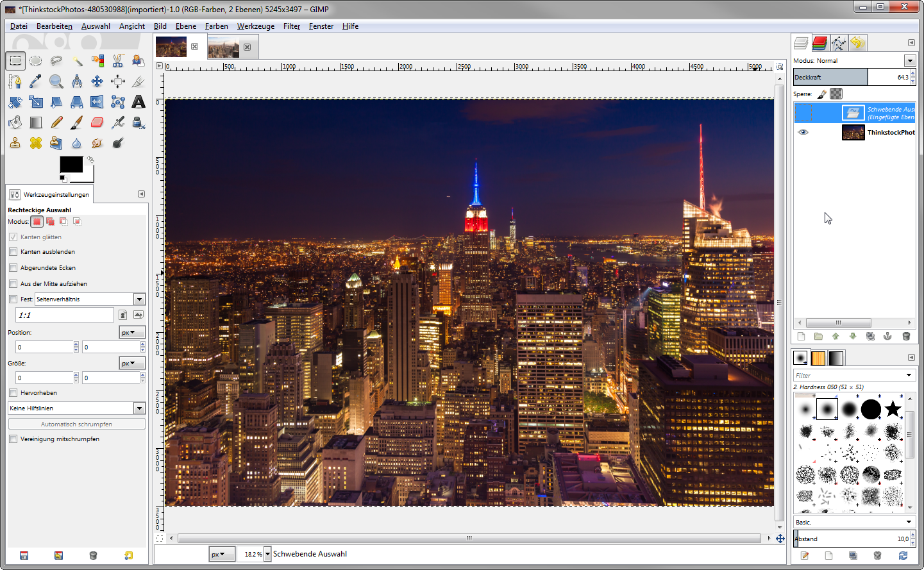Select the Zoom magnifier tool
This screenshot has height=570, width=924.
coord(56,81)
